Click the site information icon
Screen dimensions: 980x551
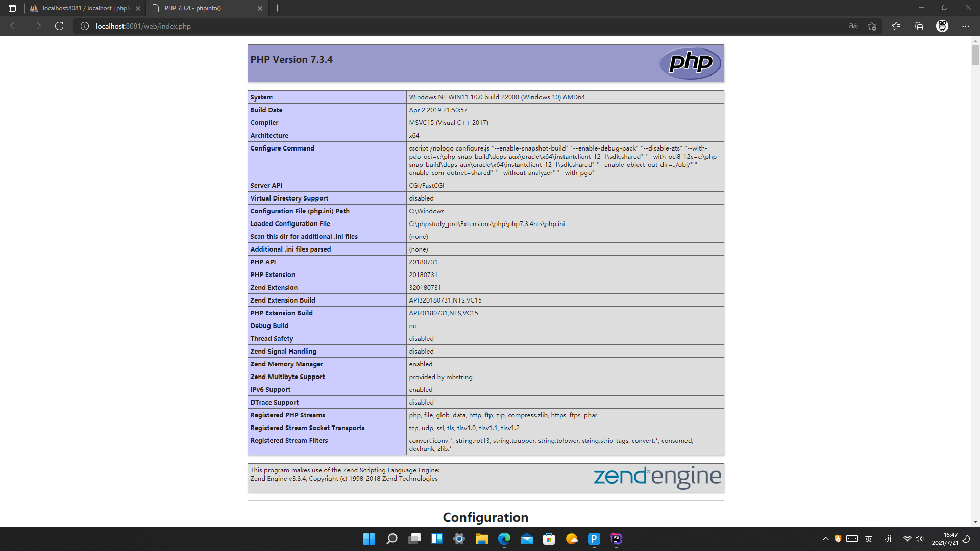click(x=85, y=26)
